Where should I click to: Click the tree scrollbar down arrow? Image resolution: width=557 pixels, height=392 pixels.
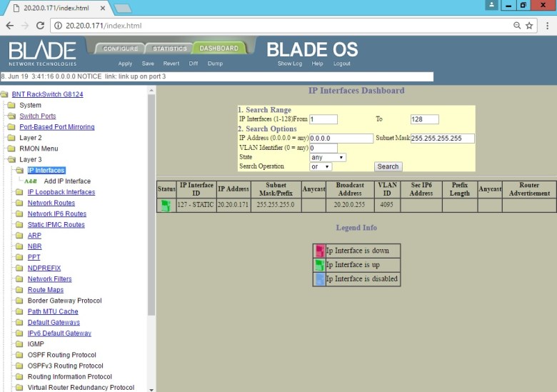[151, 390]
